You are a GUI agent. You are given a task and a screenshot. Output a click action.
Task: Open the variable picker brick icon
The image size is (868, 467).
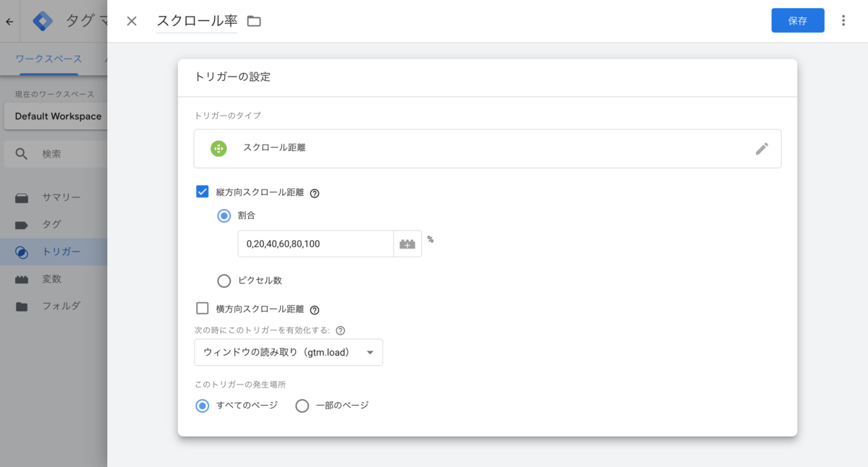tap(407, 244)
